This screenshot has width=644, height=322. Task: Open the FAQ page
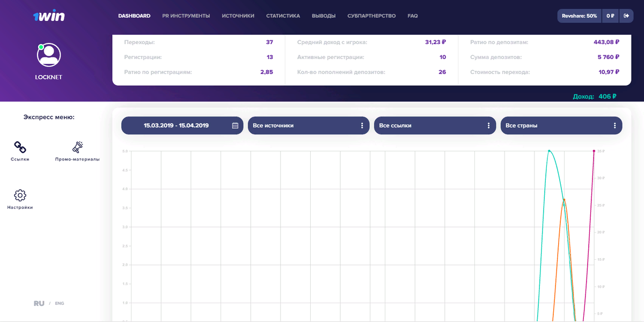coord(413,16)
